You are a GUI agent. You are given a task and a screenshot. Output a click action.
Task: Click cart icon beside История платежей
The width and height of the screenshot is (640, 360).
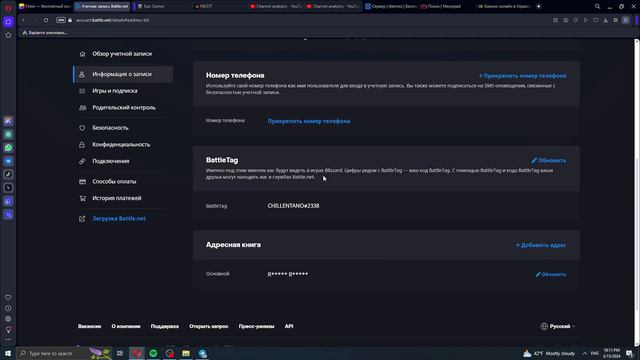tap(82, 198)
